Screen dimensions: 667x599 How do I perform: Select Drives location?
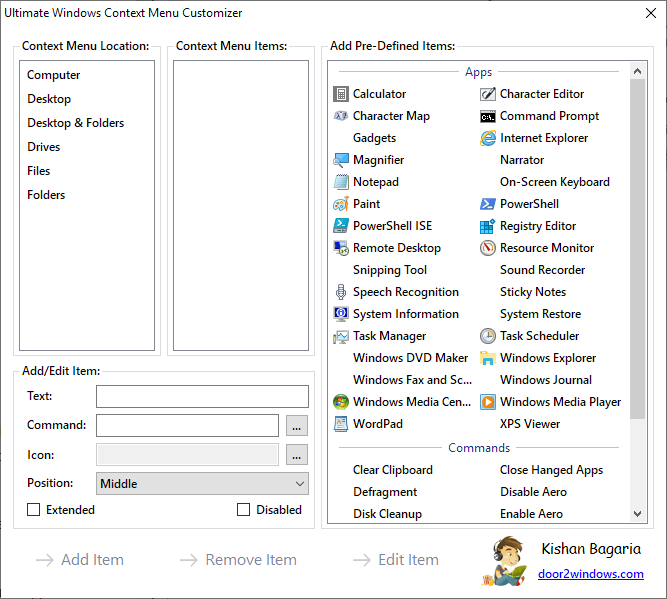click(44, 147)
